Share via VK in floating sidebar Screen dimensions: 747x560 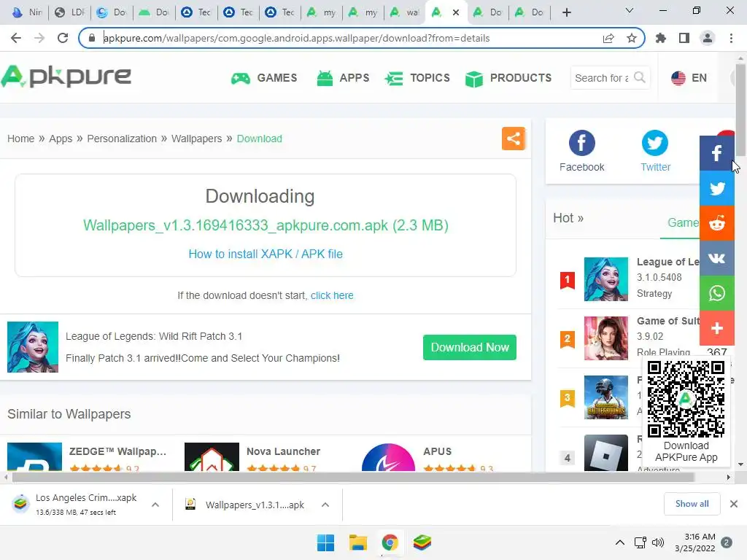pos(716,258)
